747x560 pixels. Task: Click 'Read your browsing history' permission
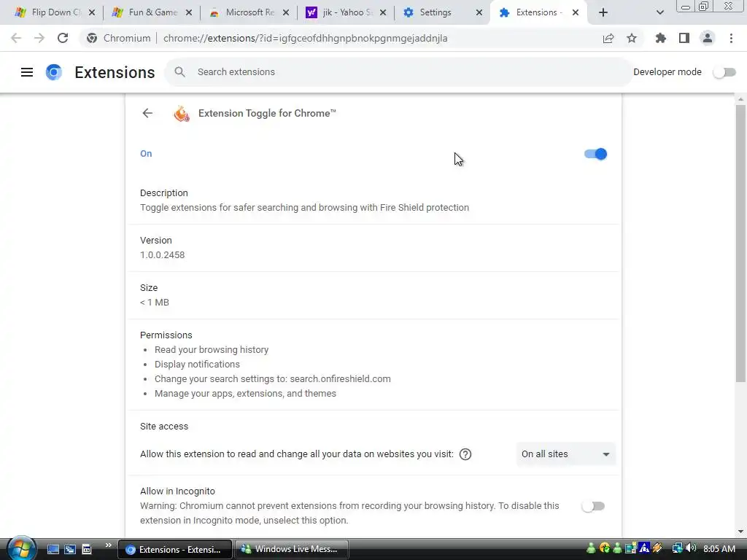pos(212,349)
